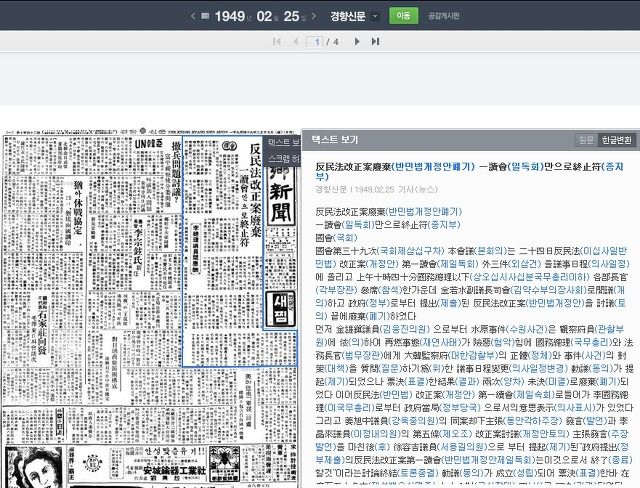Screen dimensions: 640x488
Task: Jump to the first newspaper page
Action: click(276, 42)
